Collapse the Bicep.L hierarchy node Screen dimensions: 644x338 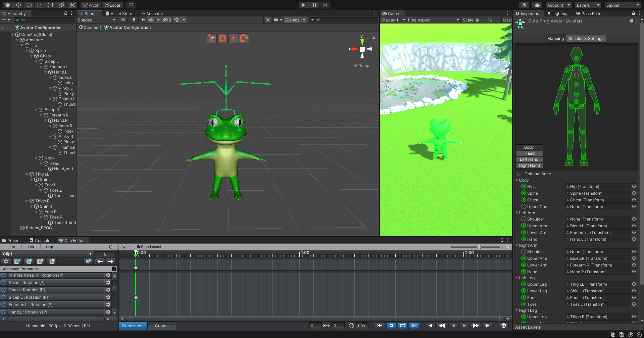[x=36, y=61]
